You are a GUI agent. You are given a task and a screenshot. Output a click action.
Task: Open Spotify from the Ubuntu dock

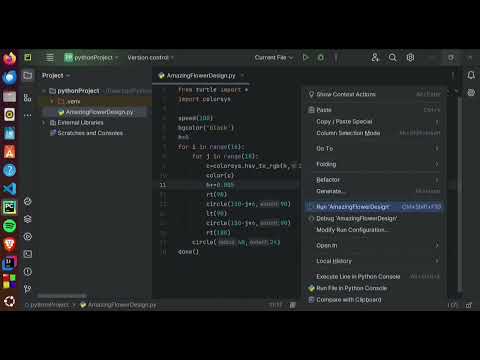[x=9, y=226]
